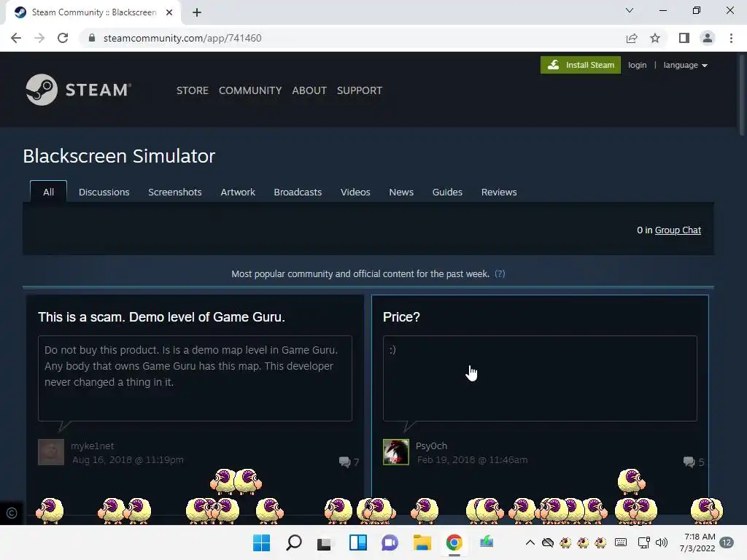
Task: Switch to the Screenshots tab
Action: coord(175,192)
